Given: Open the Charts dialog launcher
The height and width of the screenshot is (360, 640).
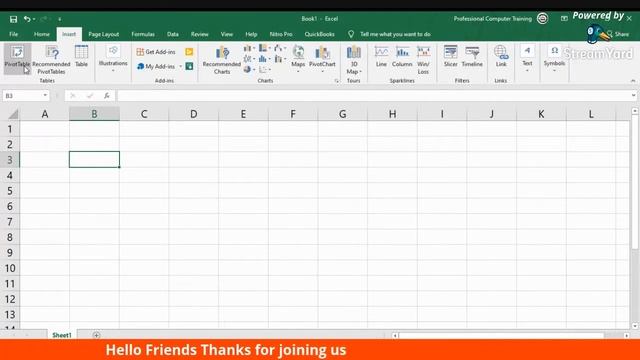Looking at the screenshot, I should point(337,81).
